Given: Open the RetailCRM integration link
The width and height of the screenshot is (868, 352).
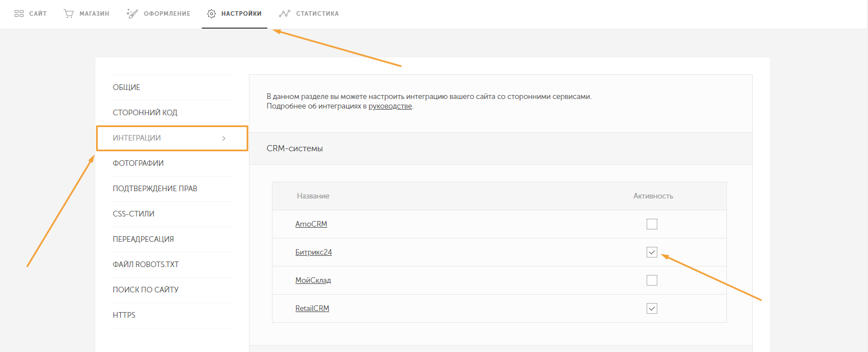Looking at the screenshot, I should [312, 309].
